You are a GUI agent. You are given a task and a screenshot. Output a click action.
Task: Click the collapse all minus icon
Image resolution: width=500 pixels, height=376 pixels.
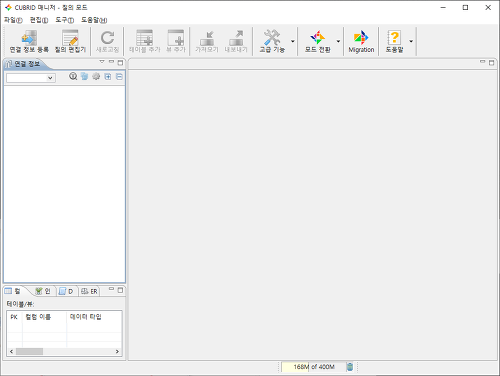(x=119, y=77)
